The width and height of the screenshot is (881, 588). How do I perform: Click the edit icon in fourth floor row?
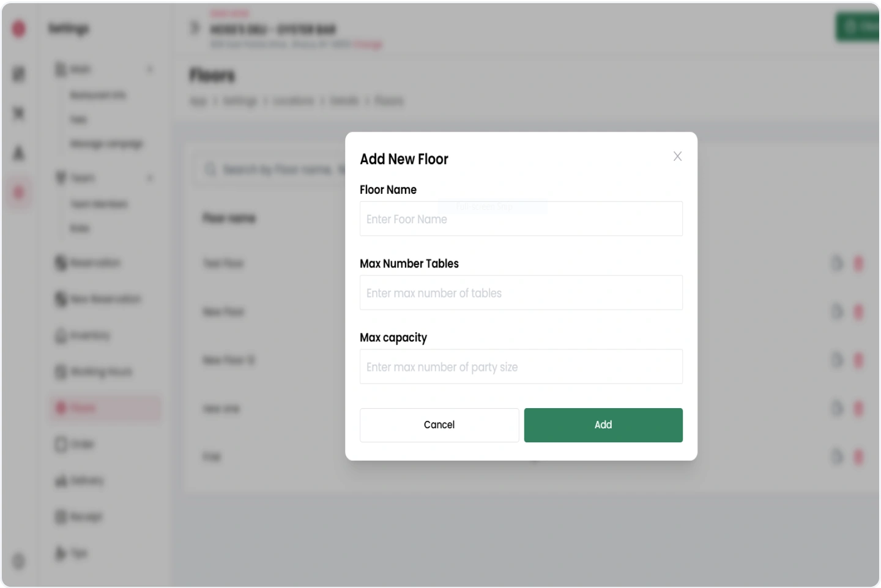837,409
